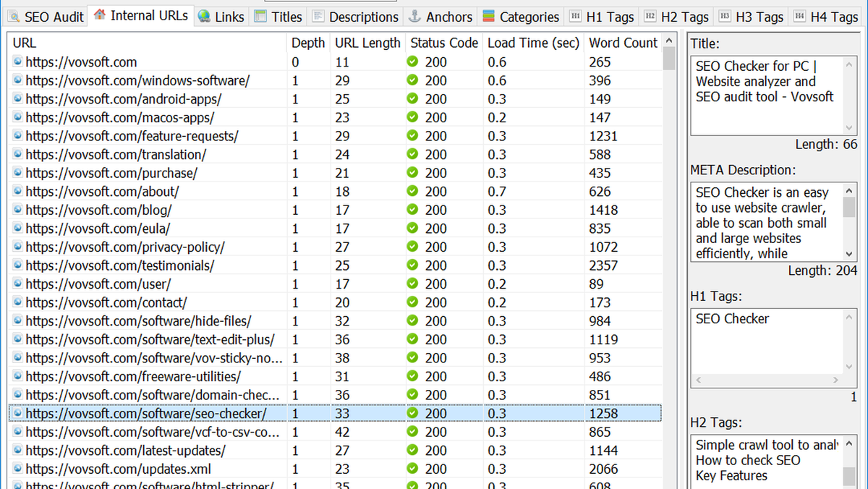
Task: Click green status check in seo-checker row
Action: [x=413, y=413]
